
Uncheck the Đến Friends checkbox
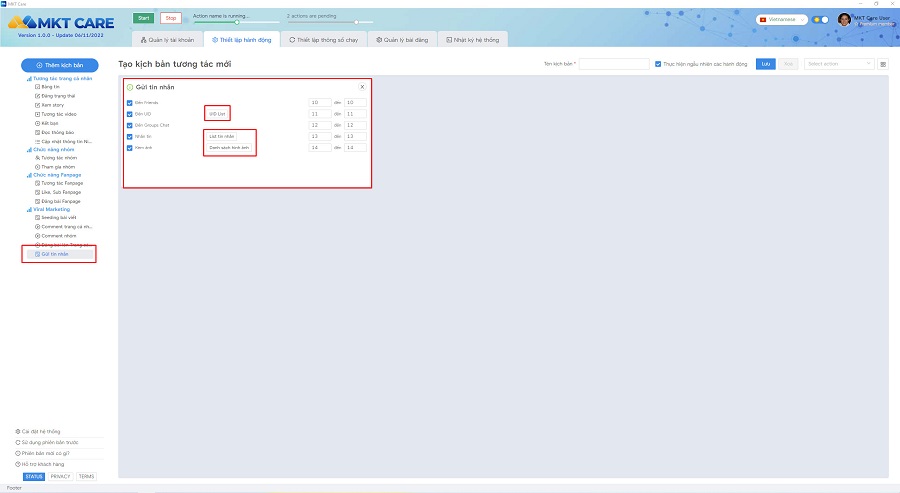pyautogui.click(x=130, y=102)
